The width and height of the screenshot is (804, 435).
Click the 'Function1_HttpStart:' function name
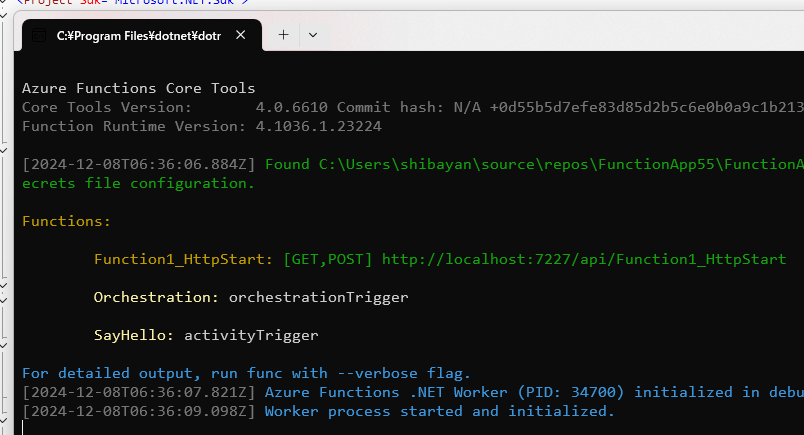point(184,259)
